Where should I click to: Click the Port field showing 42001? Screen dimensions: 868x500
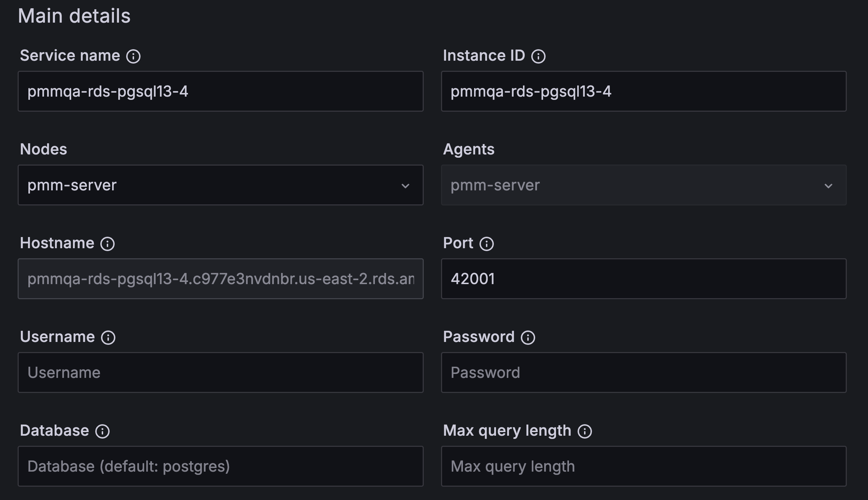point(643,279)
